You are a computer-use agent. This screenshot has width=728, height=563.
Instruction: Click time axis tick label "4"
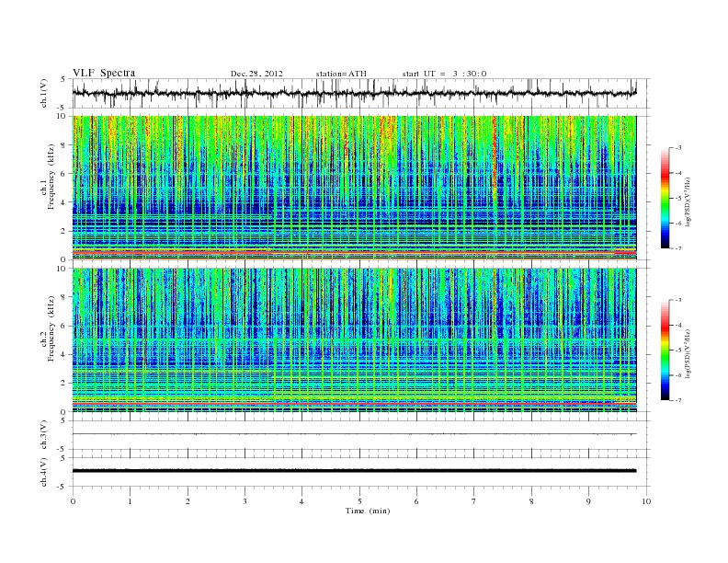(301, 501)
